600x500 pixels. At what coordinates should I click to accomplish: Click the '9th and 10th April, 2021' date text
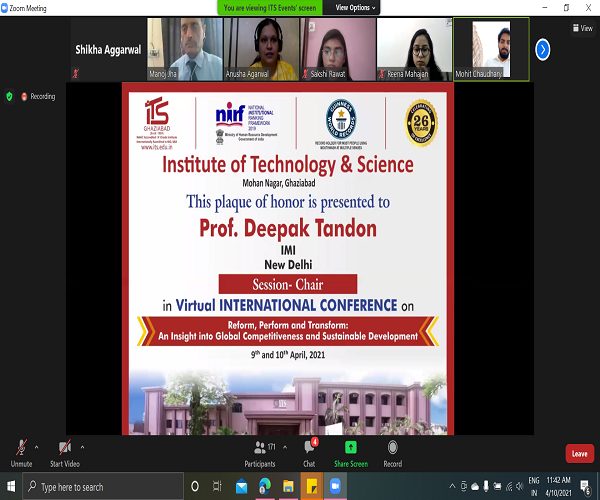pyautogui.click(x=288, y=355)
